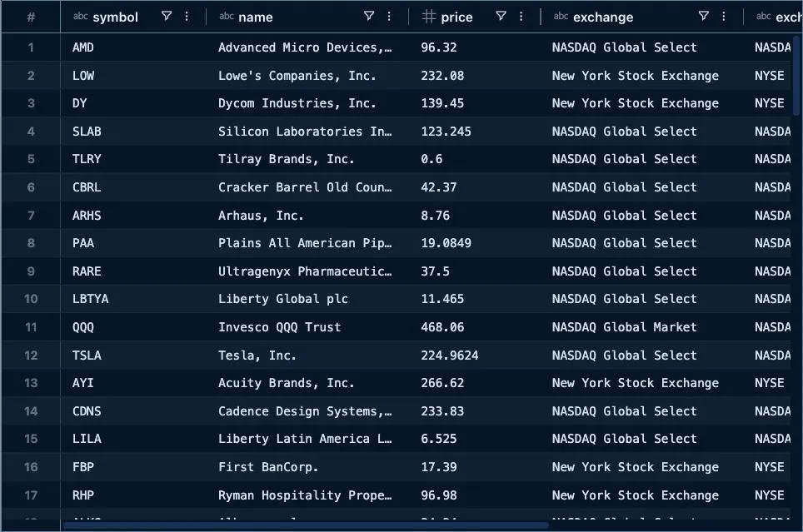The height and width of the screenshot is (532, 803).
Task: Click Tesla, Inc. name cell
Action: coord(307,355)
